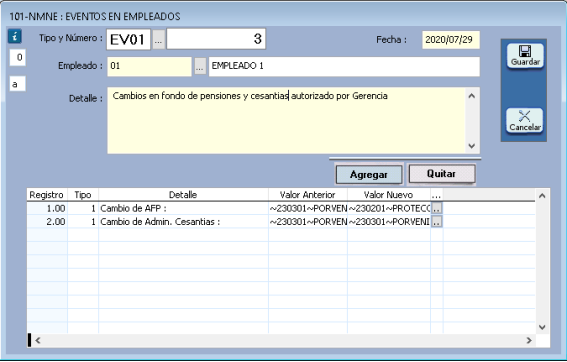
Task: Click Valor Nuevo cell ~230201~PROTECC
Action: tap(389, 208)
